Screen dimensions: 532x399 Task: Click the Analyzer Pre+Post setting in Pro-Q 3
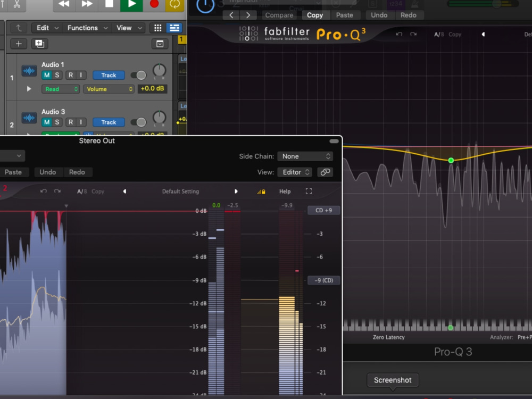[525, 337]
